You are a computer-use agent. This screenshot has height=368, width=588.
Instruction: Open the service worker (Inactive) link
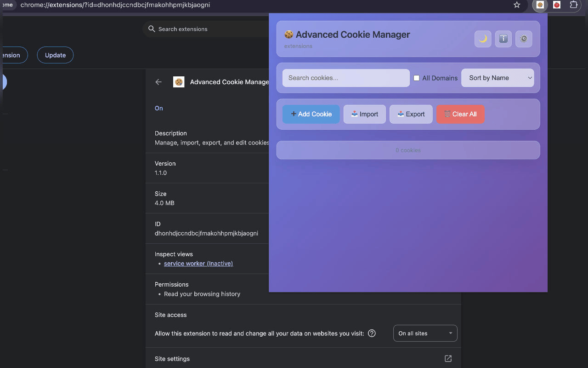click(x=198, y=264)
